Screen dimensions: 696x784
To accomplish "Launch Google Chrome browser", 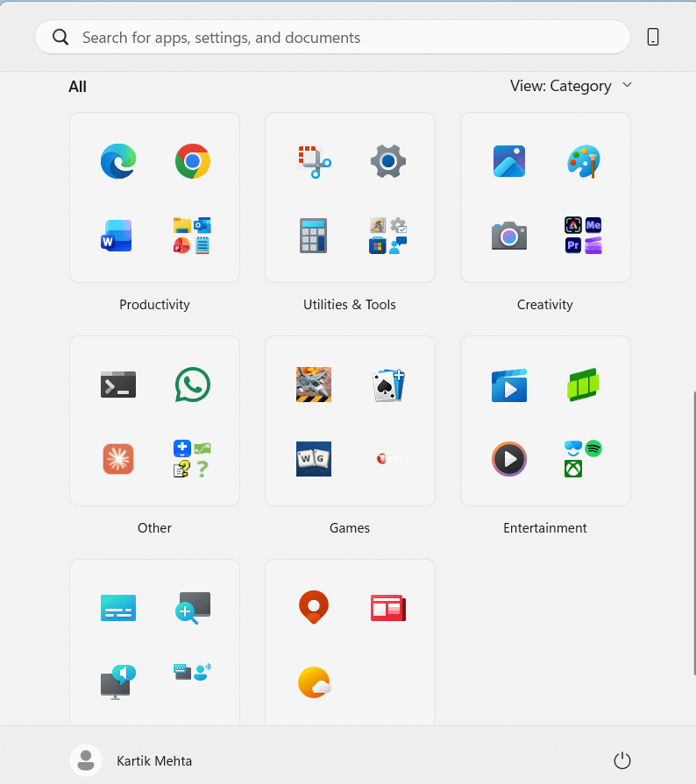I will [x=192, y=161].
